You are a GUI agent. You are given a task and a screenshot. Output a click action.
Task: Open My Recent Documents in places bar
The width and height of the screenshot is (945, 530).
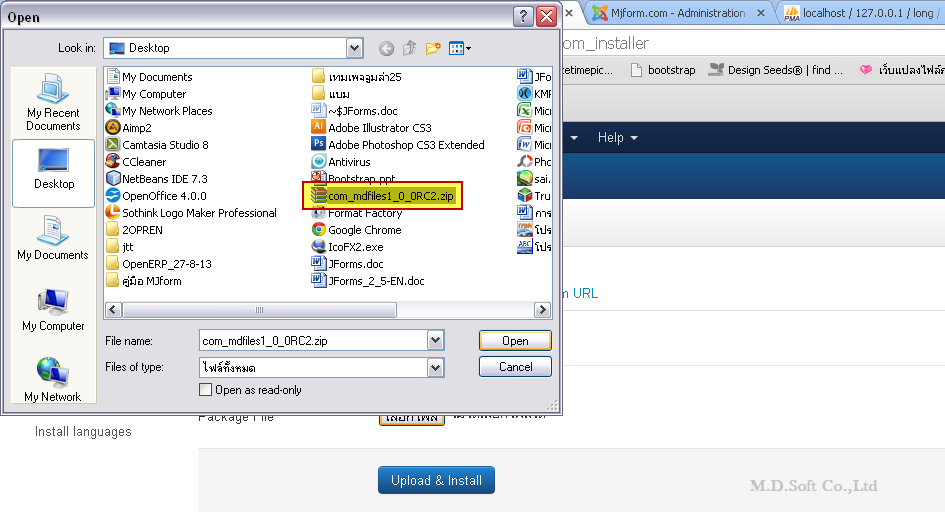(53, 103)
